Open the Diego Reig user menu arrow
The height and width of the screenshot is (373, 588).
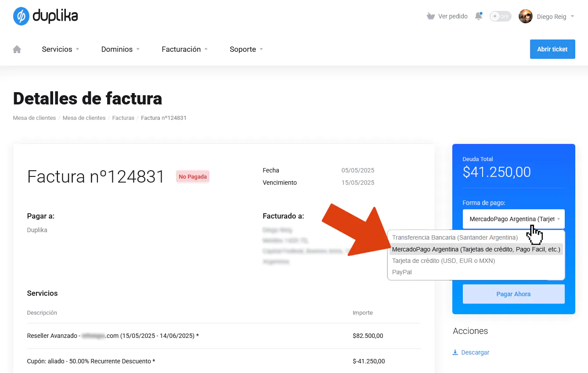pyautogui.click(x=572, y=17)
